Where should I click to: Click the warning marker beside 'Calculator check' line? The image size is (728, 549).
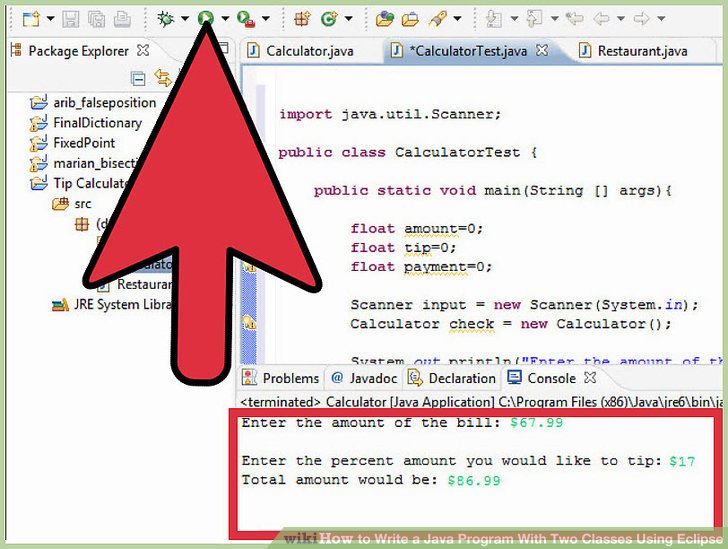click(x=249, y=322)
